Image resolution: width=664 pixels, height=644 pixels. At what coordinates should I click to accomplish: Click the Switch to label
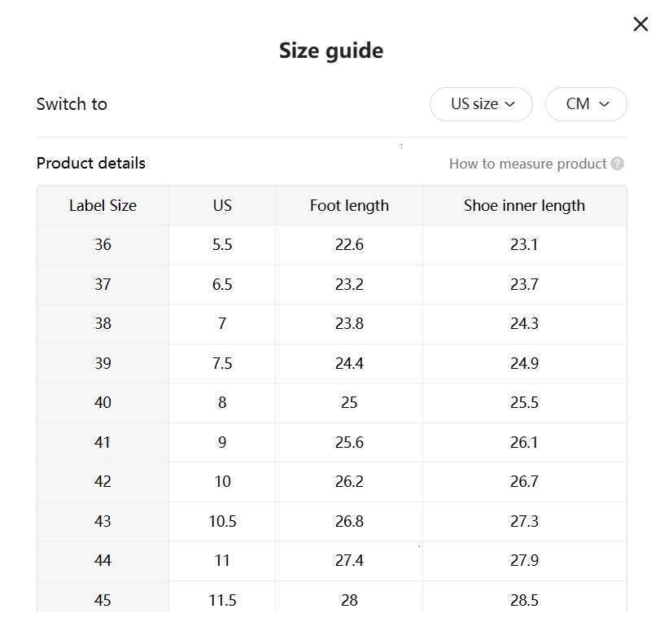click(x=72, y=104)
